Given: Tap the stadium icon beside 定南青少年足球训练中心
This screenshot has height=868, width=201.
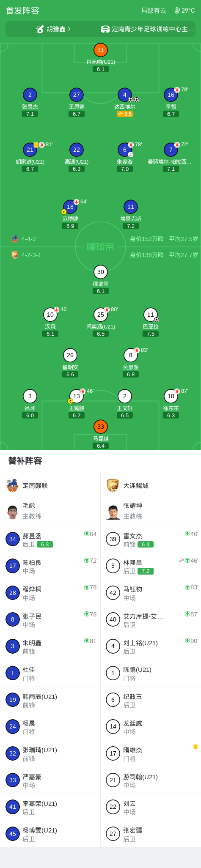Looking at the screenshot, I should (x=105, y=29).
